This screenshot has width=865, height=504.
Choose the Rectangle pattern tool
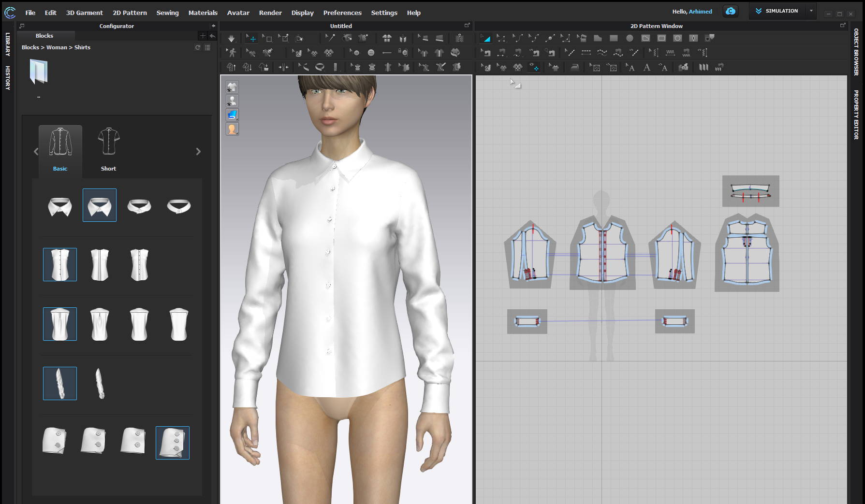[x=614, y=38]
